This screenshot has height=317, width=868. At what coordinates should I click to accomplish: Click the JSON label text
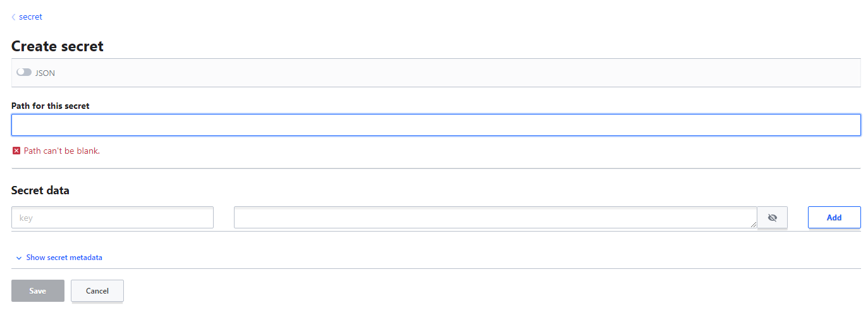point(45,73)
